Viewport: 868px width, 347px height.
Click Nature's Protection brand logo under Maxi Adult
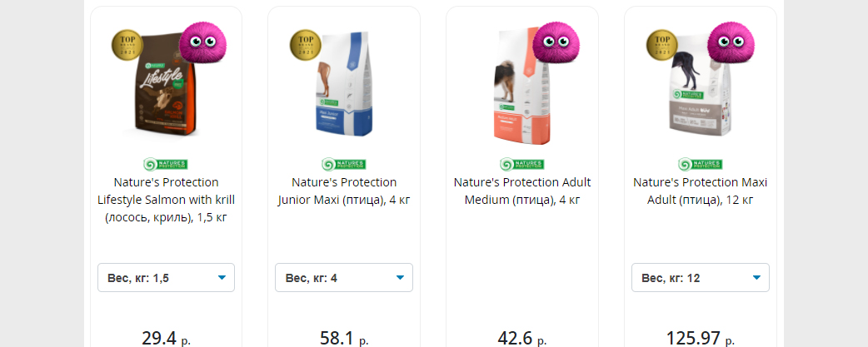pos(701,164)
